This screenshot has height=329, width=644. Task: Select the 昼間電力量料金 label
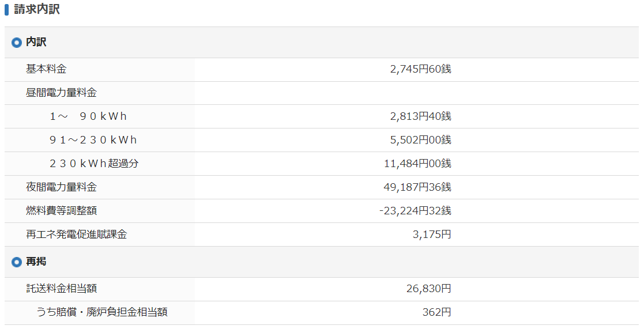[x=61, y=93]
